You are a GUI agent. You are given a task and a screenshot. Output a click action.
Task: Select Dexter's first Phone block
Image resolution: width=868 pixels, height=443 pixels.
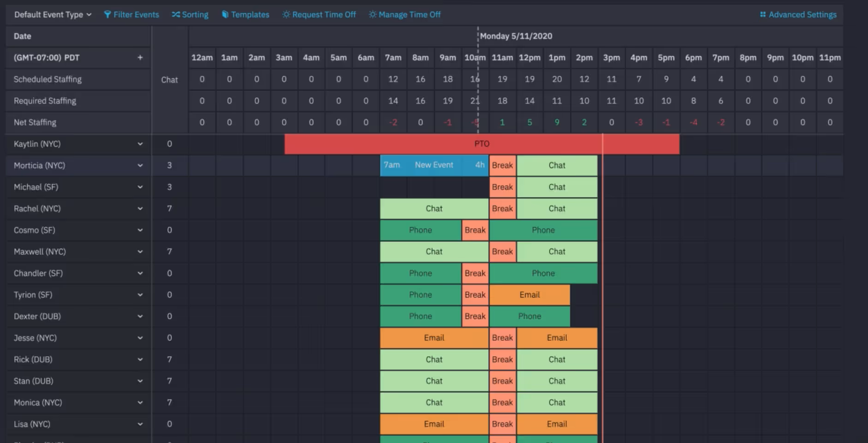(x=421, y=316)
